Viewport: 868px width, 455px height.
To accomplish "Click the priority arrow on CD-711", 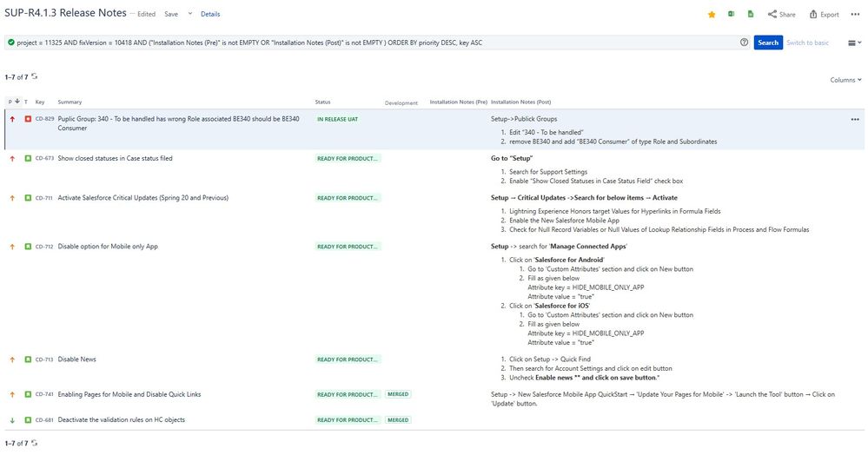I will tap(12, 198).
